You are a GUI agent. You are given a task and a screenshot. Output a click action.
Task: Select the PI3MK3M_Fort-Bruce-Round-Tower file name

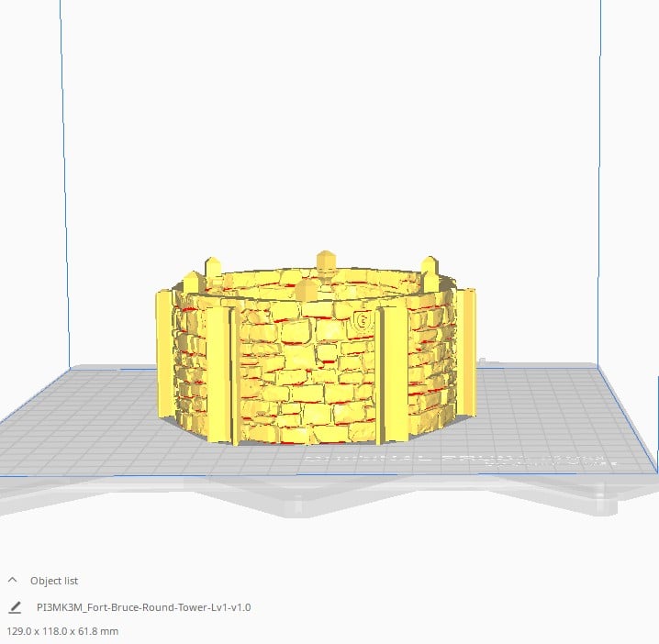pos(143,607)
